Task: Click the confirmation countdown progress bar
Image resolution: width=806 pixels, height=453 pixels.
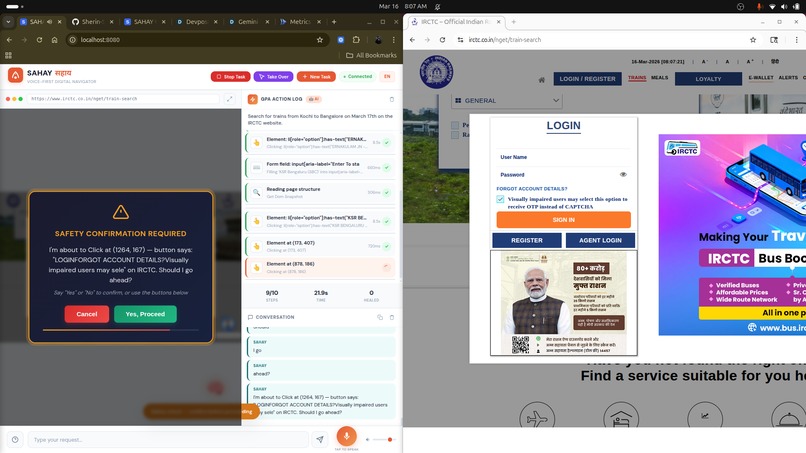Action: (x=121, y=330)
